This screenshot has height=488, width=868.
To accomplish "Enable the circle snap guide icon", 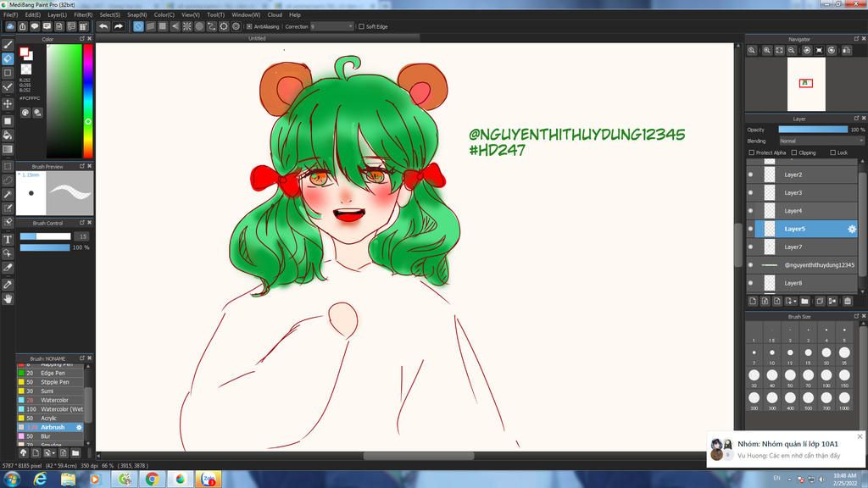I will 199,26.
